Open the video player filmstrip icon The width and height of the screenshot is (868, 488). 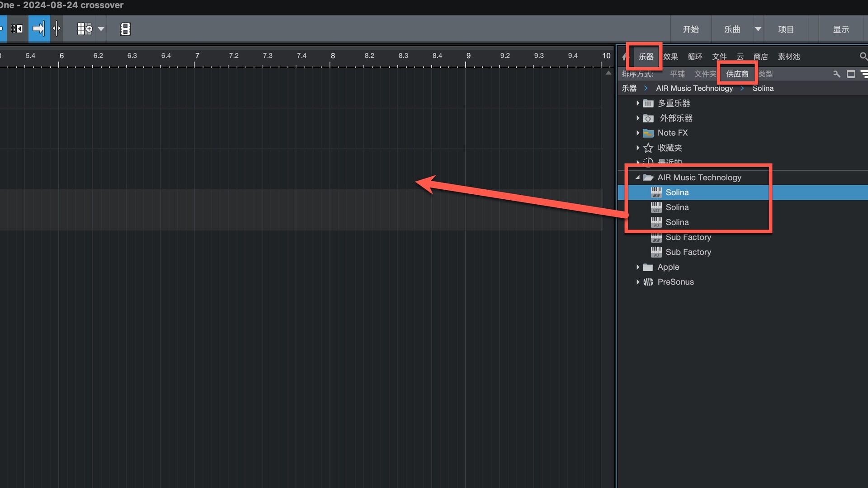tap(125, 29)
